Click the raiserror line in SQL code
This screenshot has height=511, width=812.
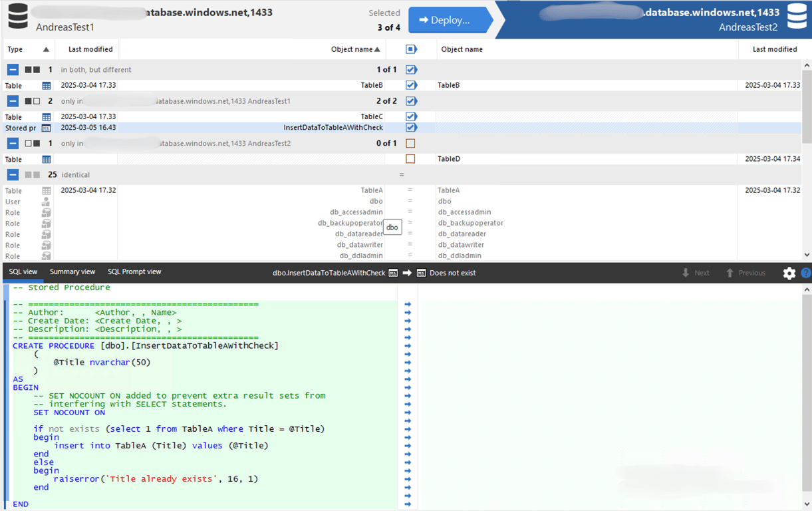pyautogui.click(x=156, y=479)
